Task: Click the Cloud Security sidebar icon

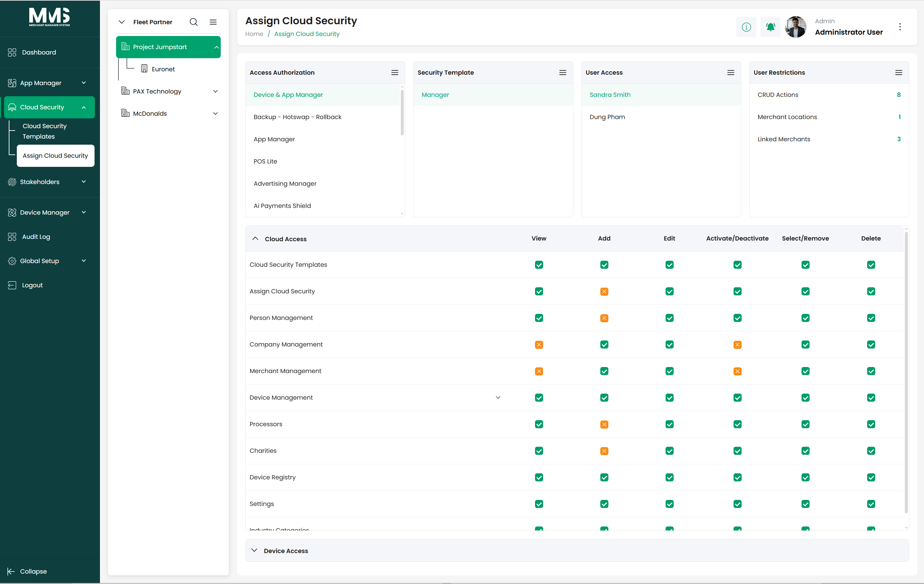Action: pyautogui.click(x=12, y=107)
